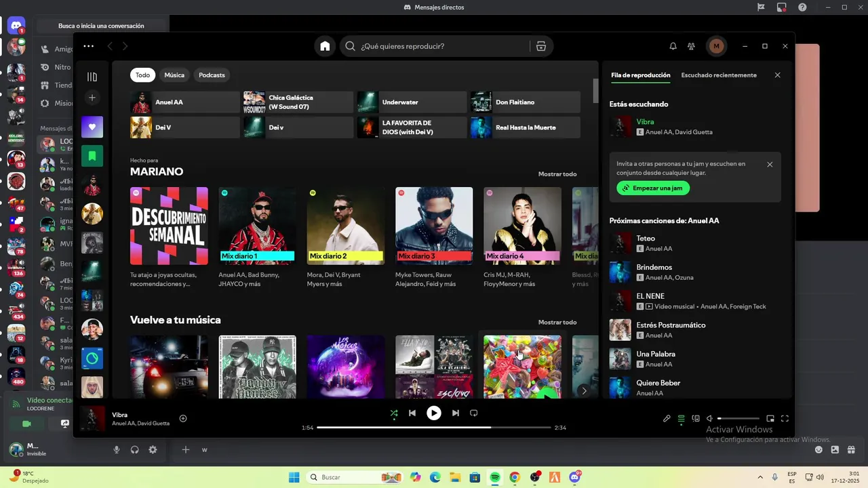
Task: Open File Explorer from taskbar
Action: [x=455, y=477]
